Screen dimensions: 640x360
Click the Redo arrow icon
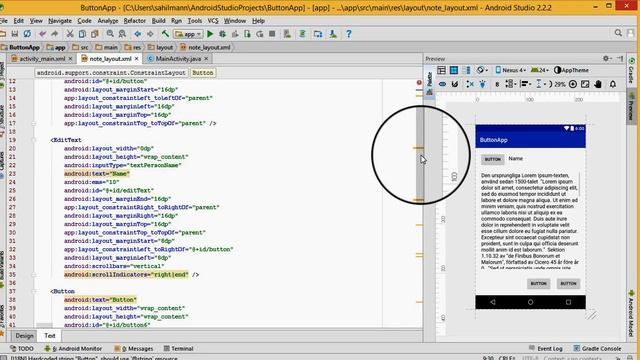54,34
